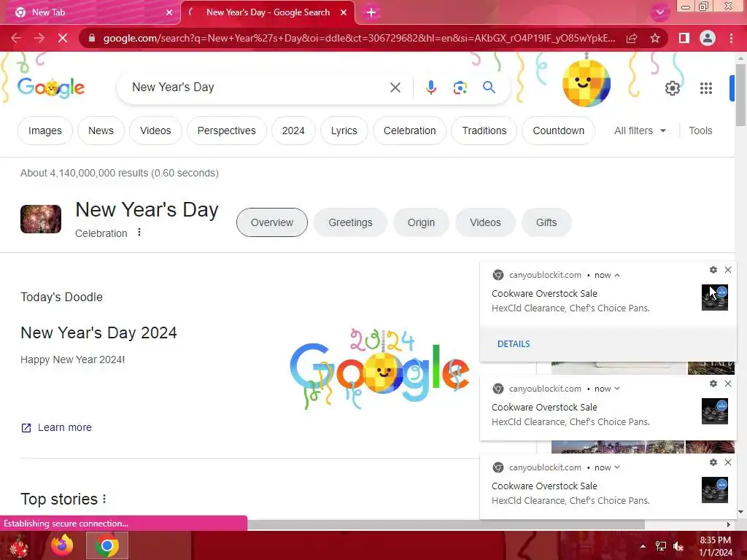
Task: Select the Countdown filter chip
Action: coord(558,131)
